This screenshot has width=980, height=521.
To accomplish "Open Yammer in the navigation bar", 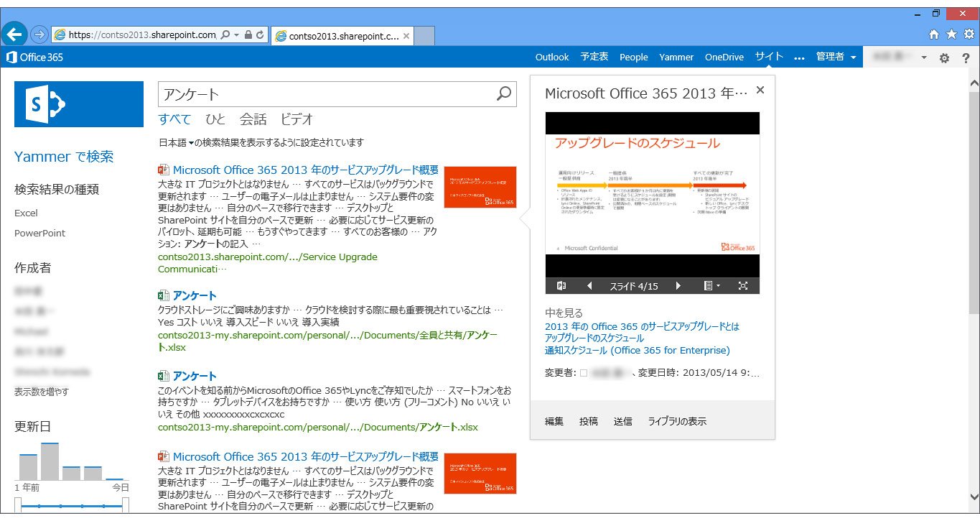I will 676,57.
